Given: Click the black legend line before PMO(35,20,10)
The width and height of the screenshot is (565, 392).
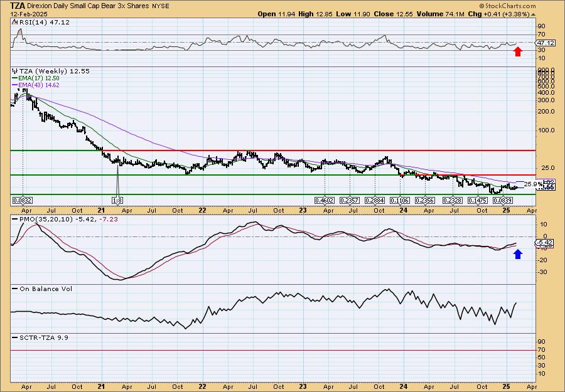Looking at the screenshot, I should pos(14,219).
